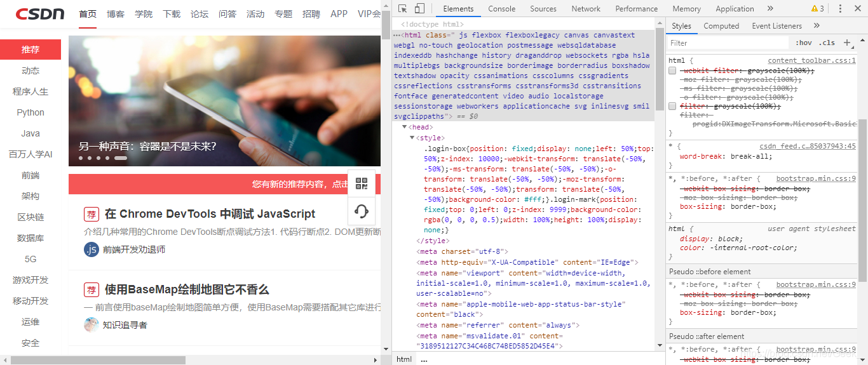Show more DevTools panels via chevron
868x365 pixels.
click(770, 9)
